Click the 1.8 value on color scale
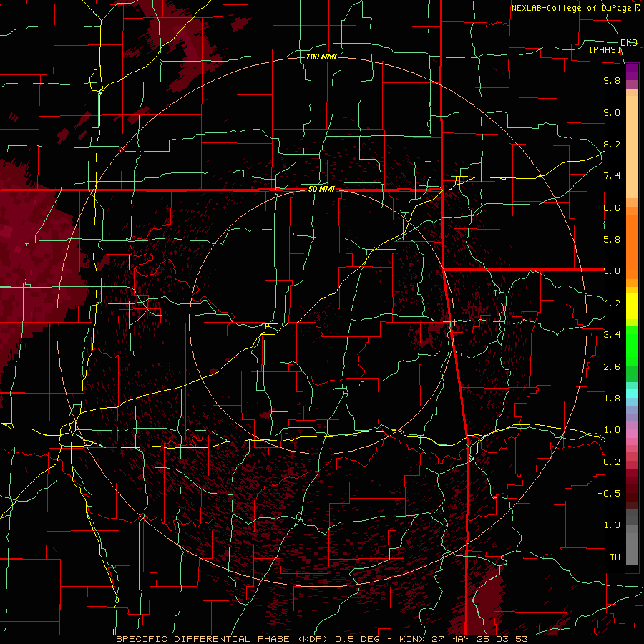Image resolution: width=644 pixels, height=644 pixels. click(x=612, y=399)
